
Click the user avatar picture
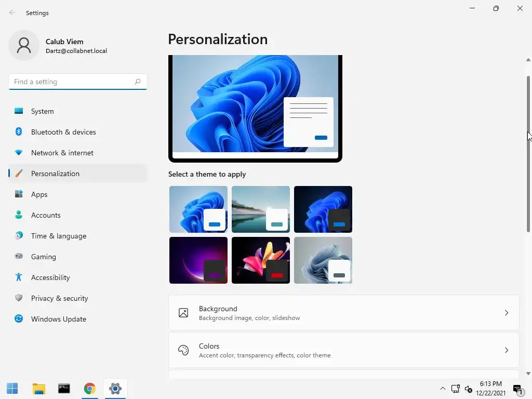[24, 46]
